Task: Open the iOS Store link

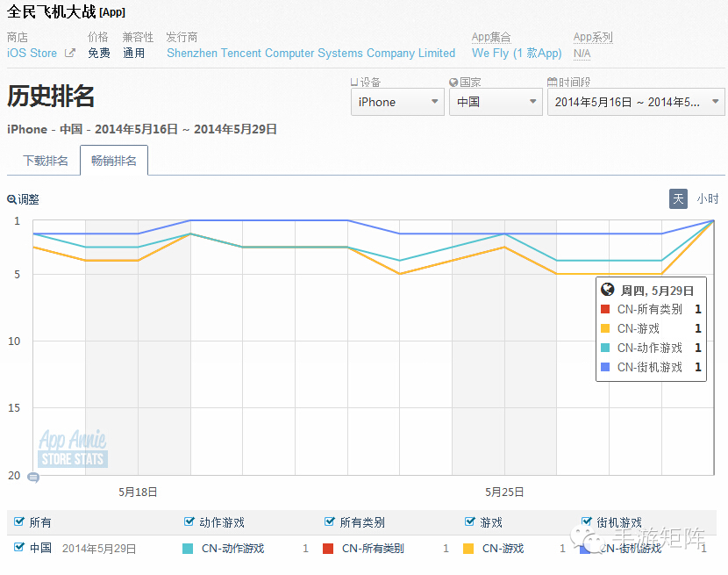Action: point(32,53)
